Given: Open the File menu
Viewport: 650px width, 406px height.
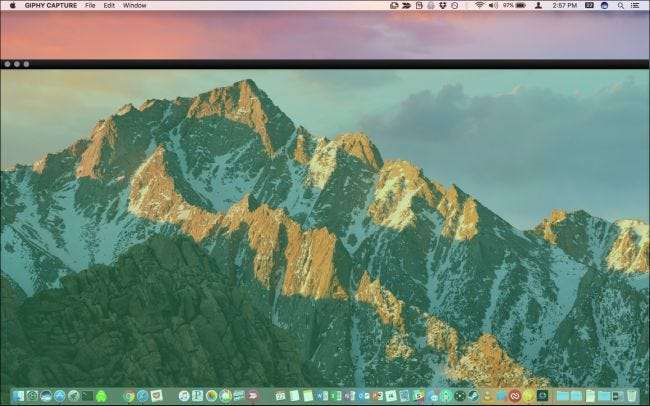Looking at the screenshot, I should (x=91, y=5).
